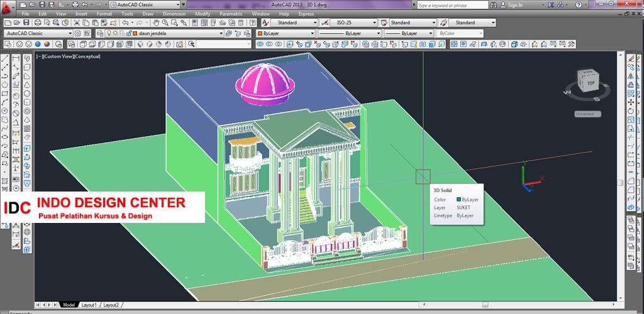The image size is (644, 314).
Task: Open Layer Properties Manager icon
Action: [x=100, y=33]
